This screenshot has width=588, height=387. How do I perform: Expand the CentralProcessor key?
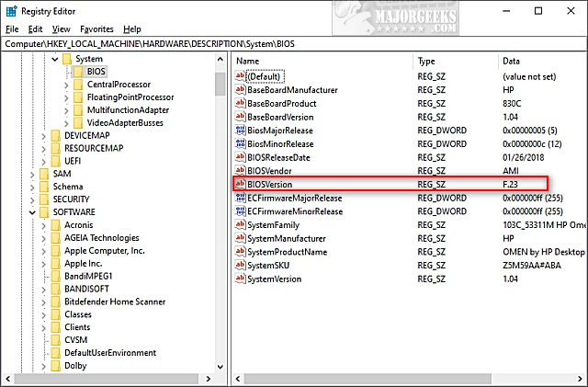[x=66, y=85]
